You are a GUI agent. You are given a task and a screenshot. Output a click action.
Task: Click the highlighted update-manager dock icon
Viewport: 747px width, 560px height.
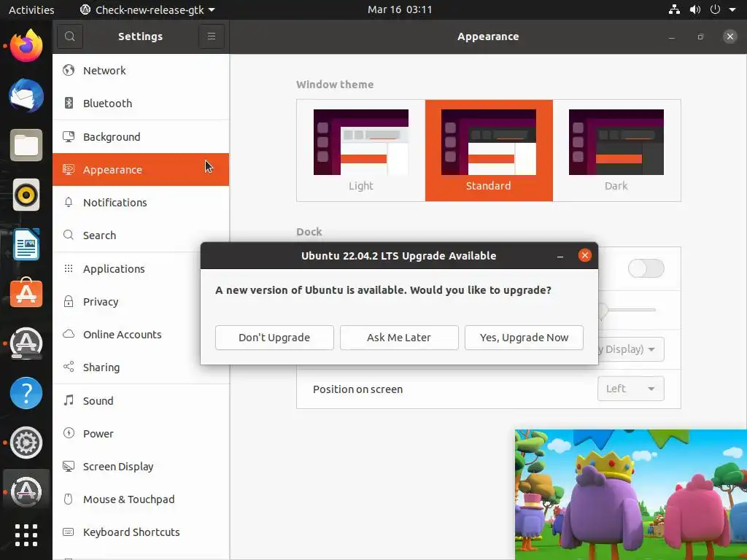[26, 492]
